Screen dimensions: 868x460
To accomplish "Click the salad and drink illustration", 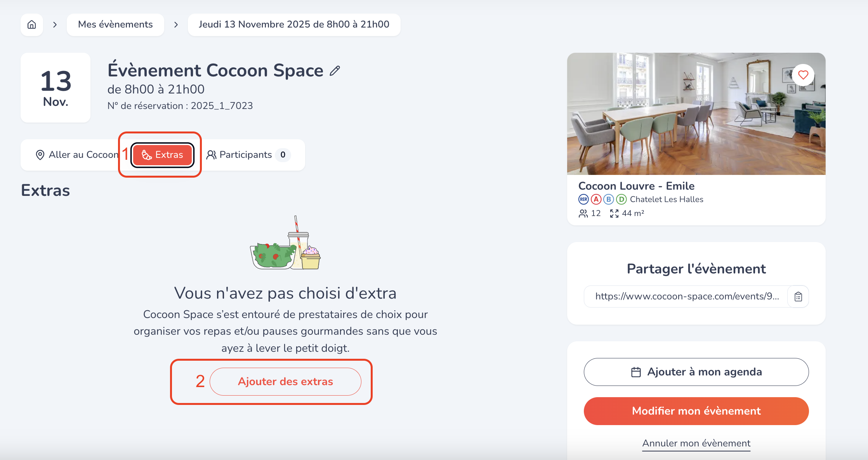I will coord(285,244).
